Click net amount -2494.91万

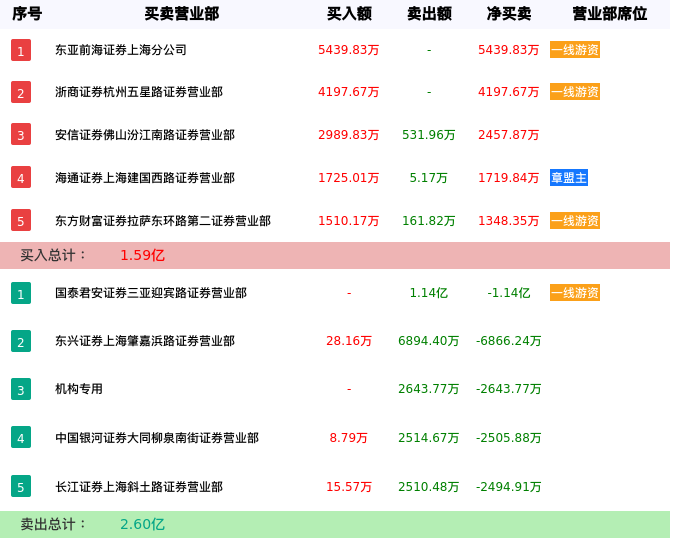pyautogui.click(x=508, y=487)
